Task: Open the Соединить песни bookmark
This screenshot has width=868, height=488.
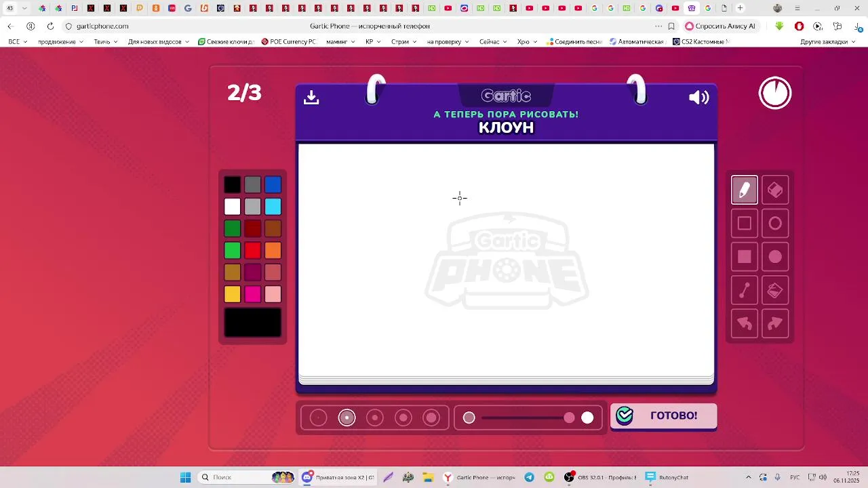Action: tap(573, 41)
